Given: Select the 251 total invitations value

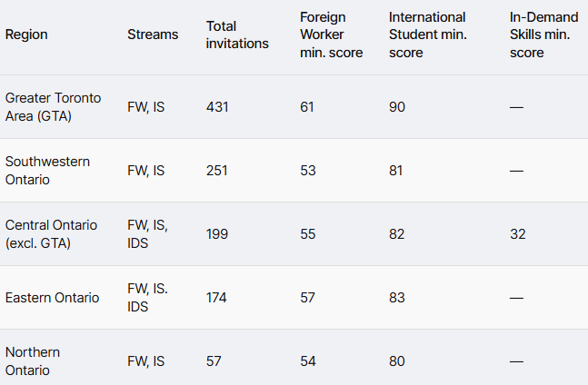Looking at the screenshot, I should click(218, 170).
